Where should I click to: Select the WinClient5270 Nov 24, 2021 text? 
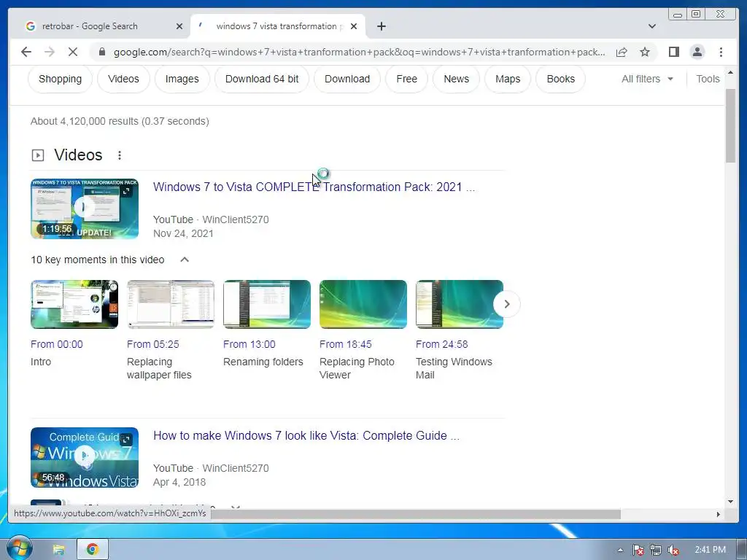211,227
